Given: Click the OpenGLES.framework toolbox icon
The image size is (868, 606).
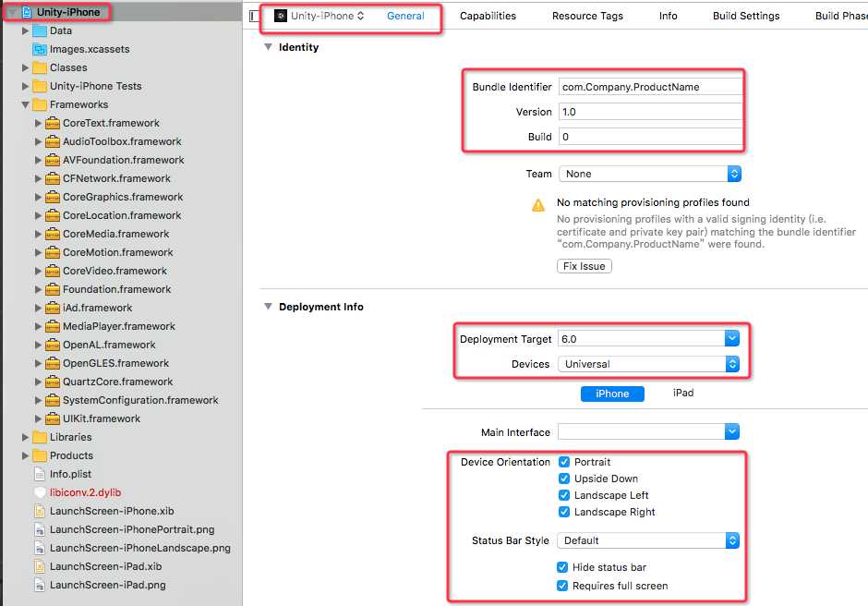Looking at the screenshot, I should coord(53,363).
